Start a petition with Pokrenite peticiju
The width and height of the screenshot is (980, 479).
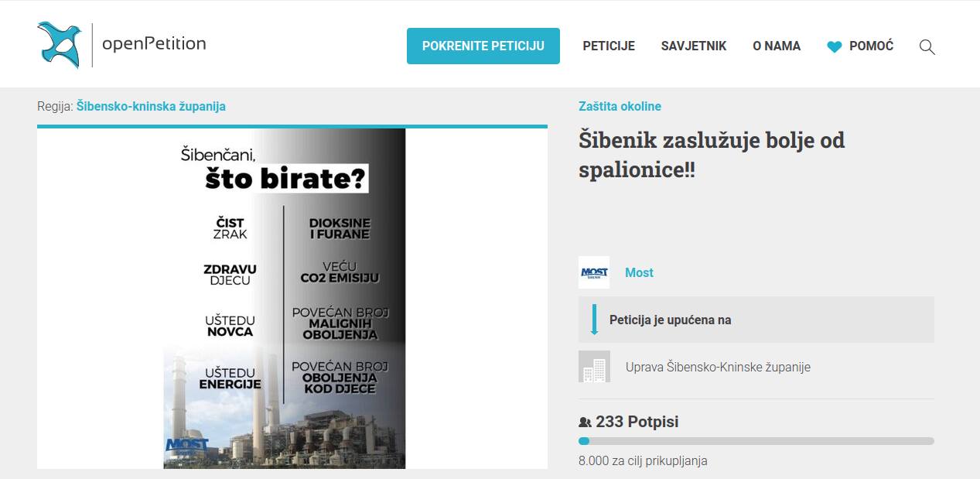(483, 46)
